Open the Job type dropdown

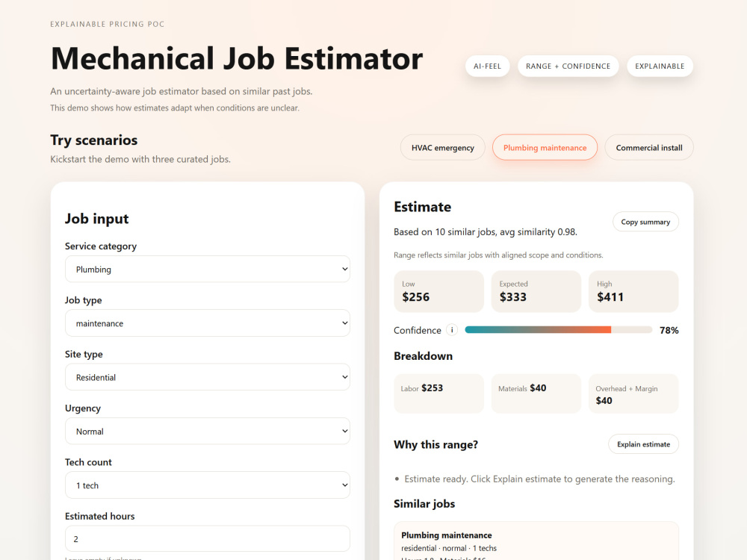pos(207,323)
